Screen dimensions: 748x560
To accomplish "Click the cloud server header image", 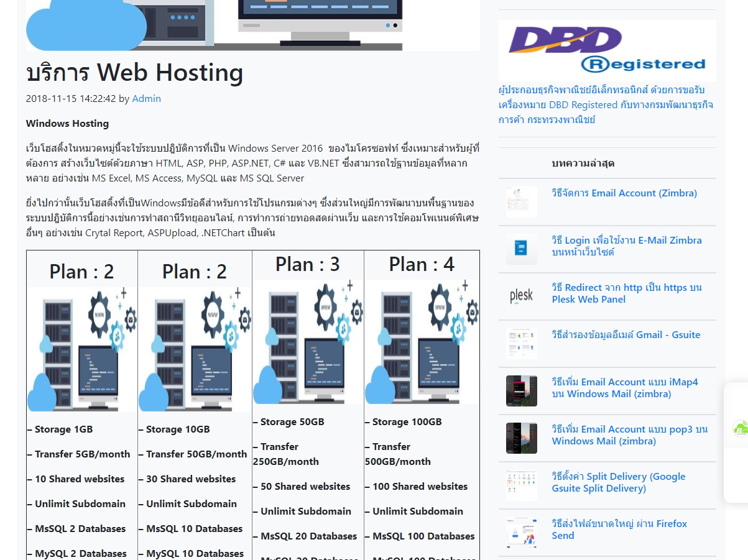I will coord(252,25).
